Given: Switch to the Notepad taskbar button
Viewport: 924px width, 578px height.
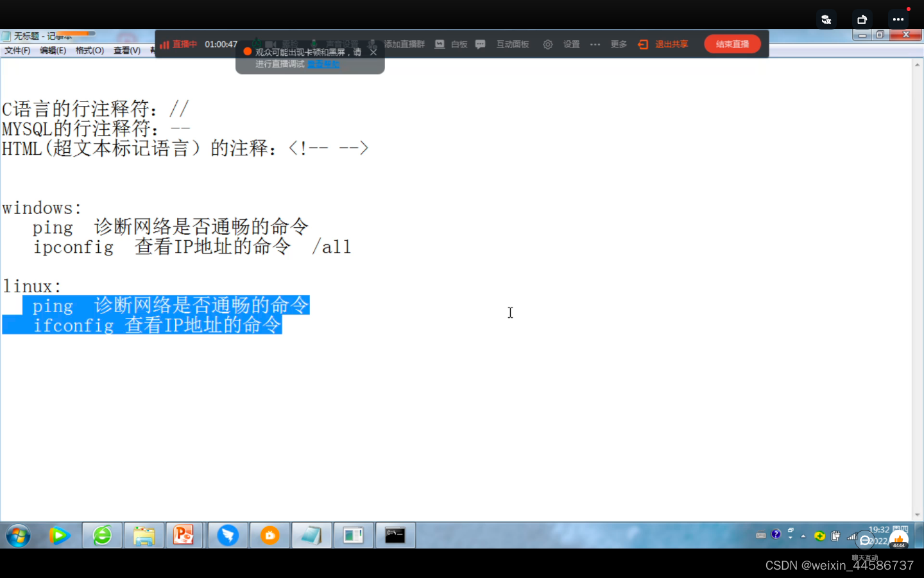Looking at the screenshot, I should (x=311, y=535).
